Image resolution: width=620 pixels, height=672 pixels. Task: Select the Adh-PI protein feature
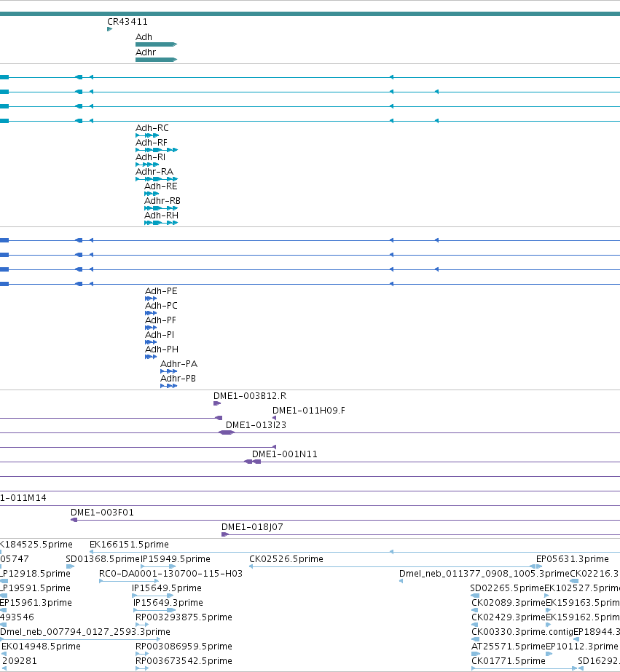pyautogui.click(x=151, y=342)
